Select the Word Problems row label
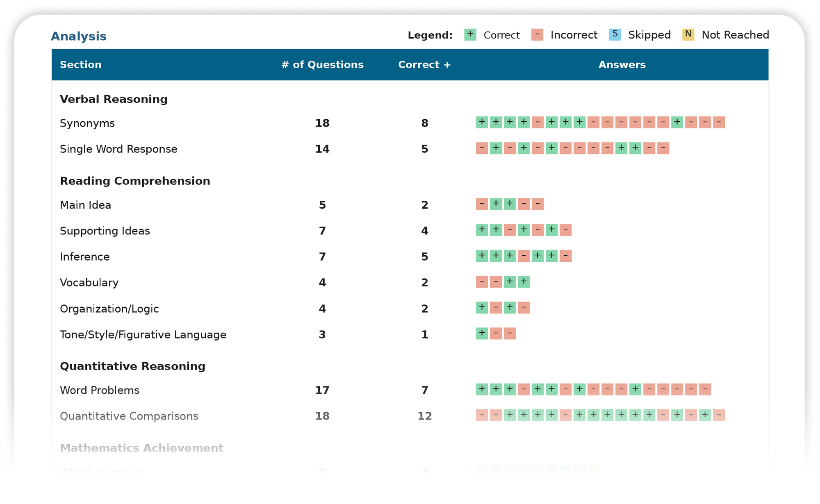This screenshot has width=820, height=504. [x=100, y=390]
